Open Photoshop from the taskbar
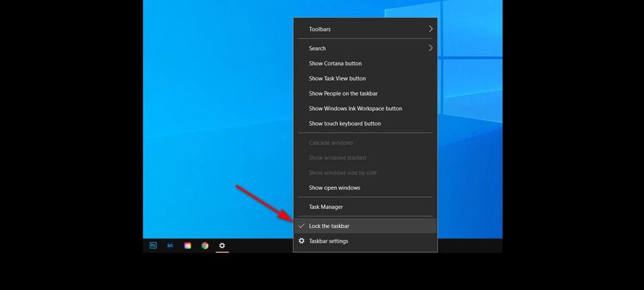The image size is (644, 290). pyautogui.click(x=153, y=245)
